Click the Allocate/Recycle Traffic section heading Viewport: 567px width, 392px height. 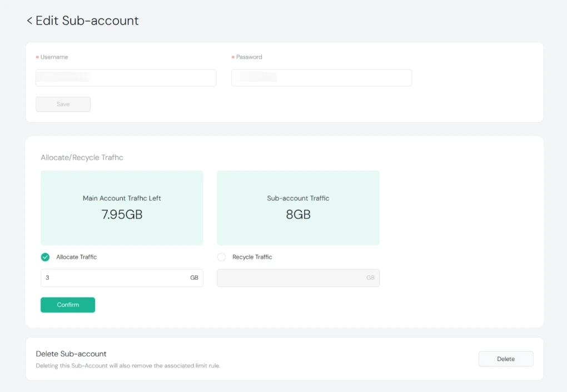82,157
